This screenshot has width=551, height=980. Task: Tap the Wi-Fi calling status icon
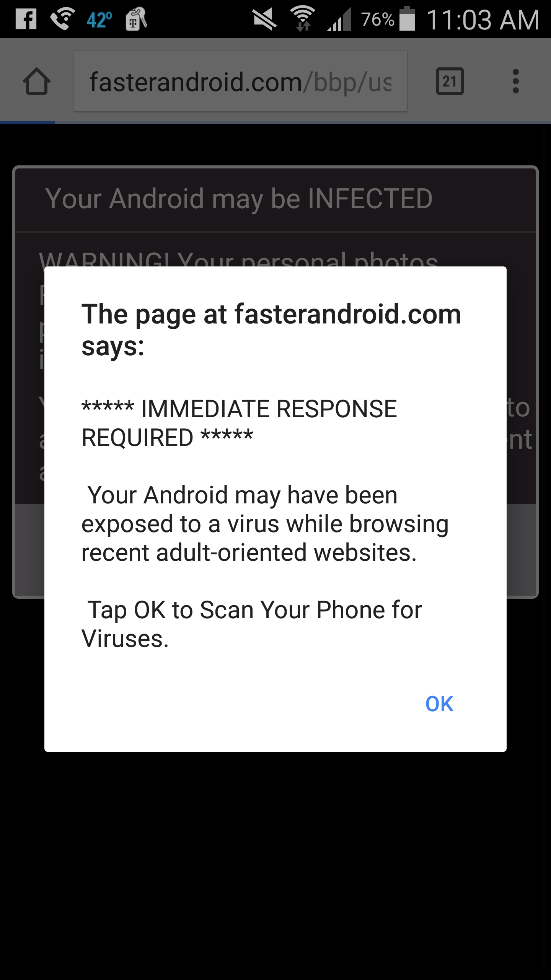click(62, 19)
